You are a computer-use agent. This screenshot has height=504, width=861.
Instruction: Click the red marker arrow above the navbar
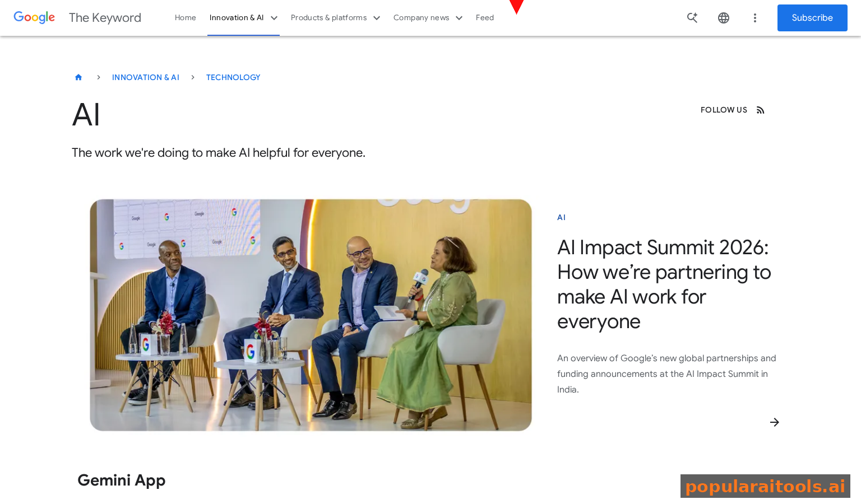coord(516,6)
